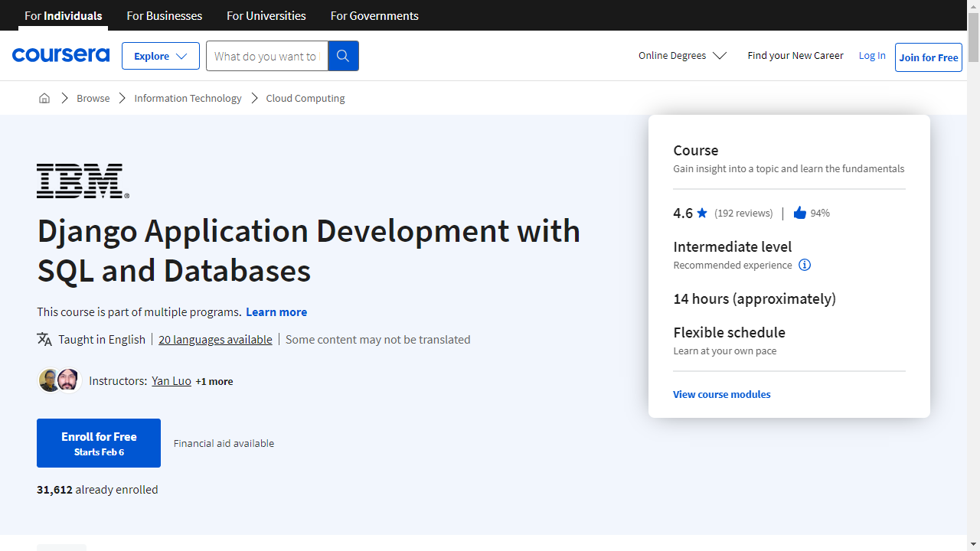
Task: Click the IBM logo
Action: coord(83,181)
